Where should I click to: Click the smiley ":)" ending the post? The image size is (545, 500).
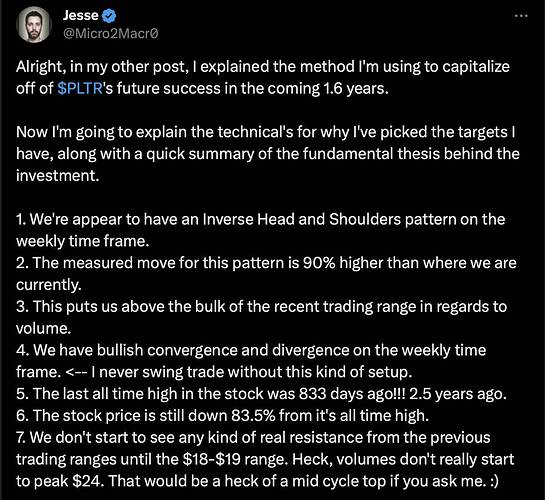(x=494, y=482)
